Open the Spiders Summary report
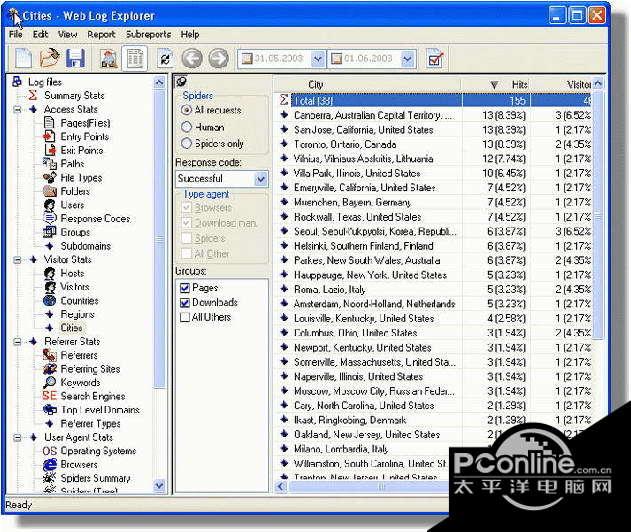The height and width of the screenshot is (532, 631). tap(95, 478)
